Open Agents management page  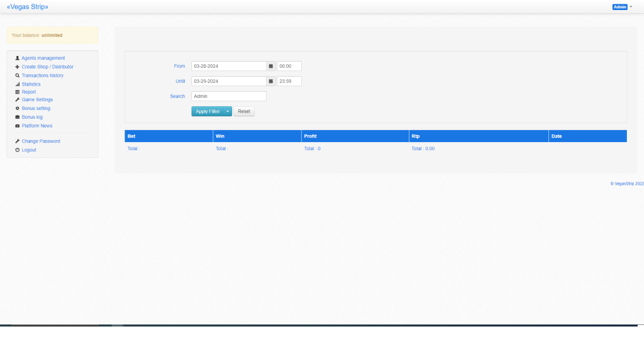point(43,58)
